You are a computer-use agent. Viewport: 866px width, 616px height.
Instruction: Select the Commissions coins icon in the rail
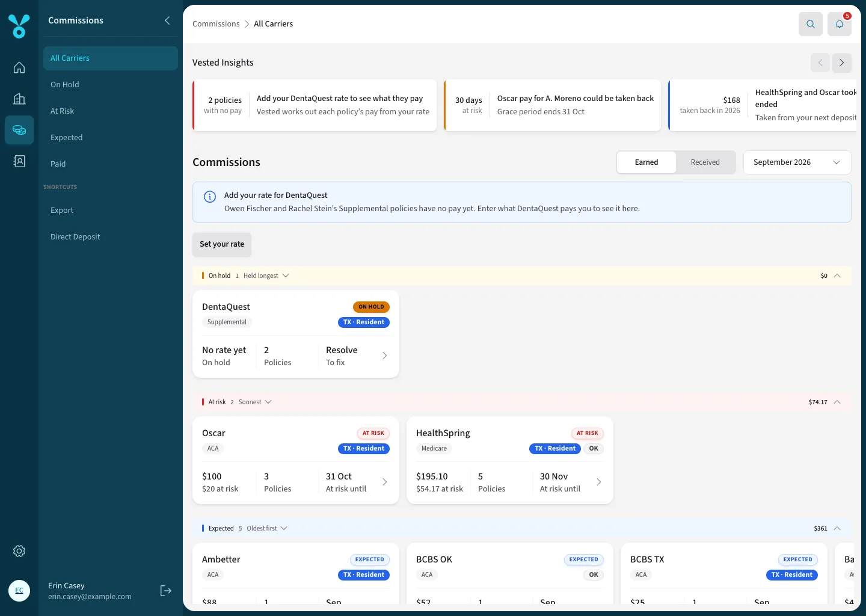click(x=19, y=130)
